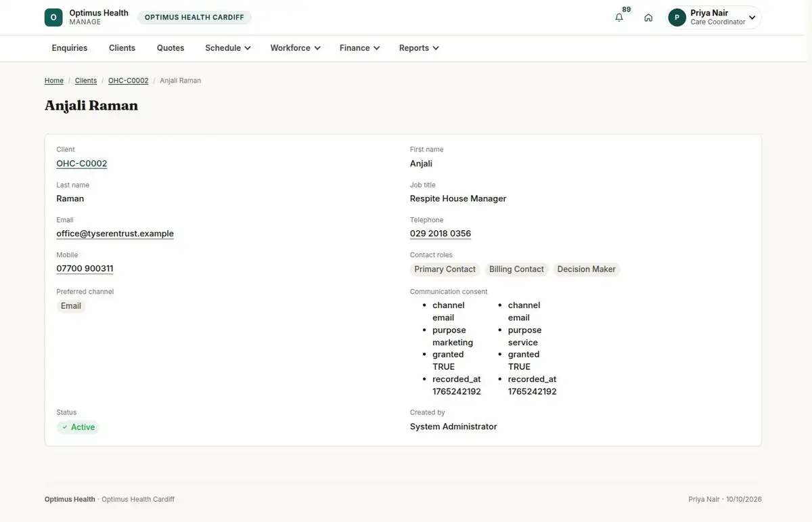Click the Anjali Raman page heading
The width and height of the screenshot is (812, 522).
click(91, 106)
